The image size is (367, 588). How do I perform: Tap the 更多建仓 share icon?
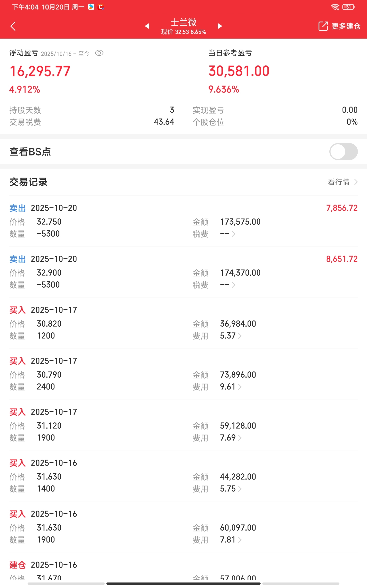point(323,26)
